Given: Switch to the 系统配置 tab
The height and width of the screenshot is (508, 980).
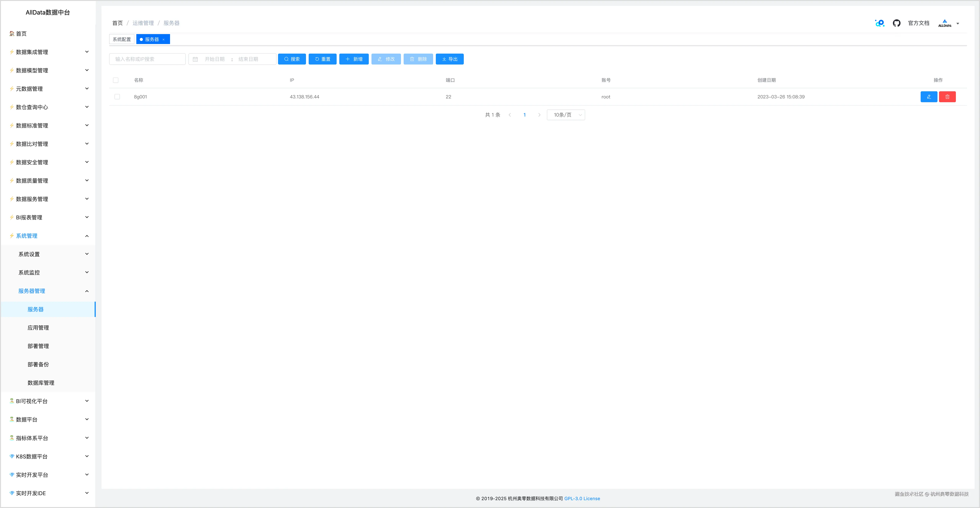Looking at the screenshot, I should coord(121,40).
